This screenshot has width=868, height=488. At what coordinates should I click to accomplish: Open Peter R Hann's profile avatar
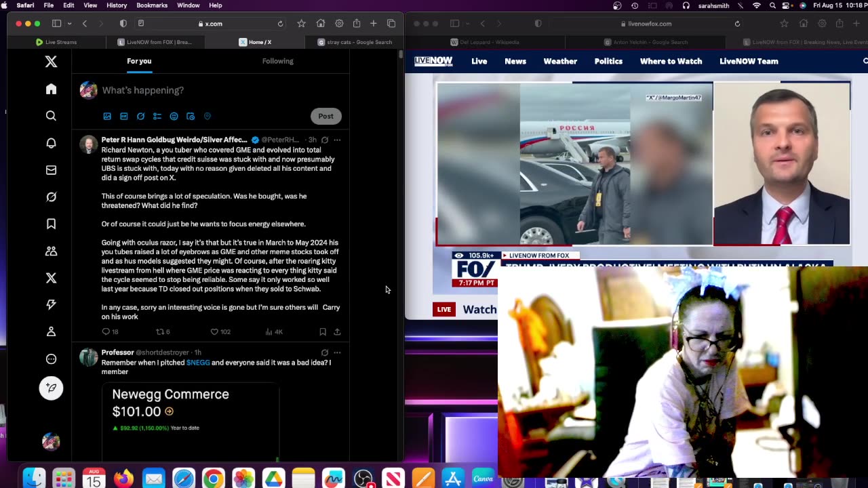[x=88, y=144]
